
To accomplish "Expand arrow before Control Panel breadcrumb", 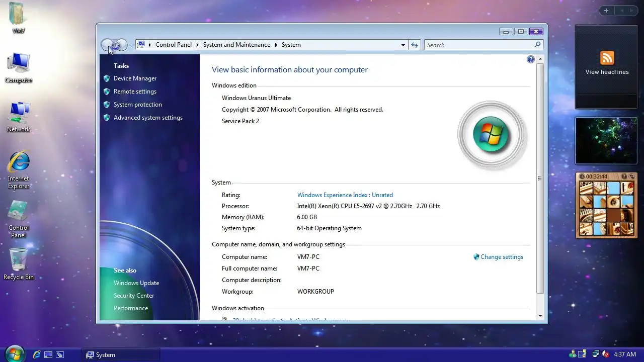I will point(150,45).
